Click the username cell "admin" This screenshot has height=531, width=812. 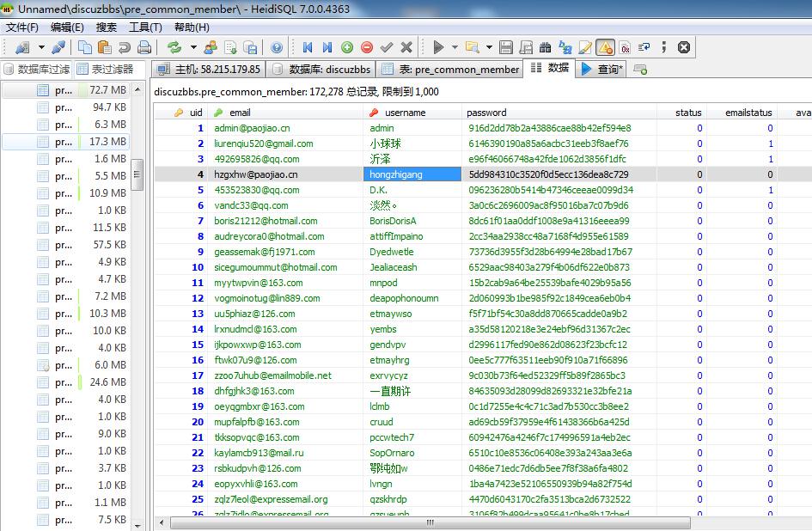[x=412, y=128]
